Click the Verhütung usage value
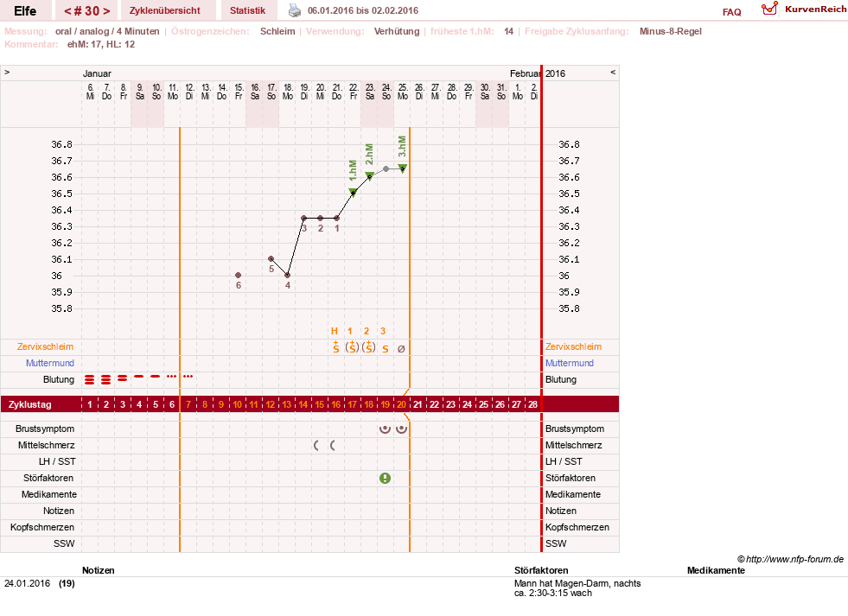848x616 pixels. coord(397,31)
